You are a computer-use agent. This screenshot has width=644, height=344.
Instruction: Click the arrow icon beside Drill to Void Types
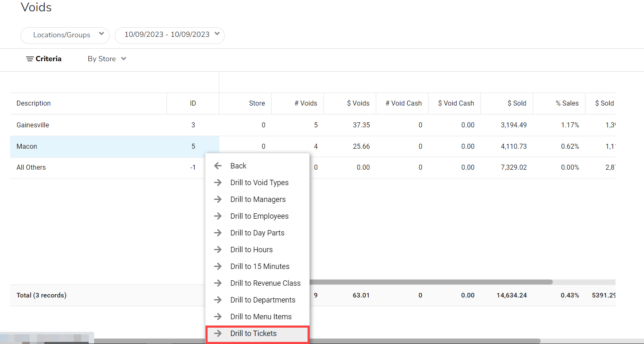pyautogui.click(x=218, y=183)
